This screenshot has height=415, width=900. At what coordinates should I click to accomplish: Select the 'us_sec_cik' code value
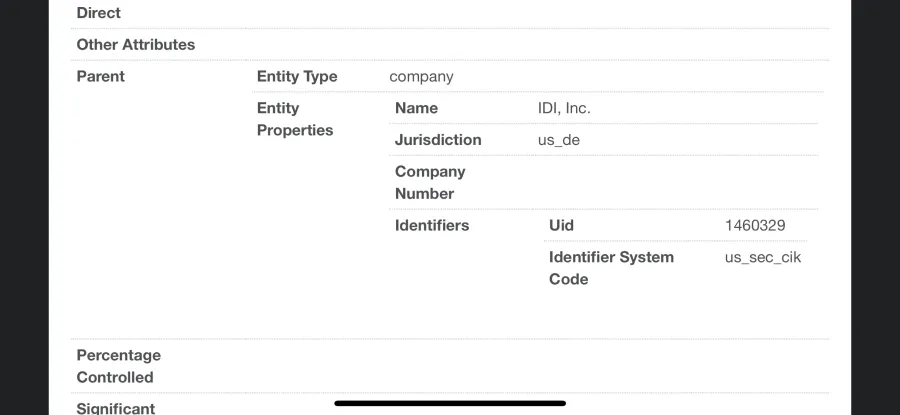point(763,257)
